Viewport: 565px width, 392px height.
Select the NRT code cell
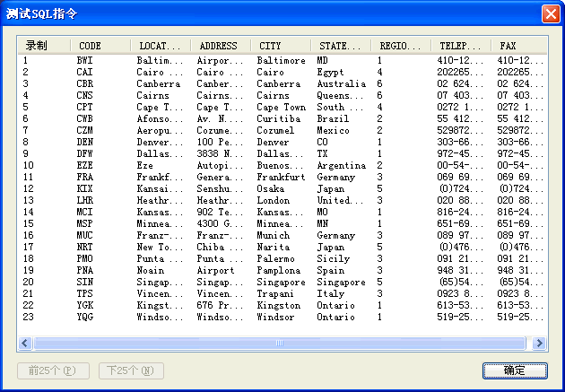coord(84,247)
